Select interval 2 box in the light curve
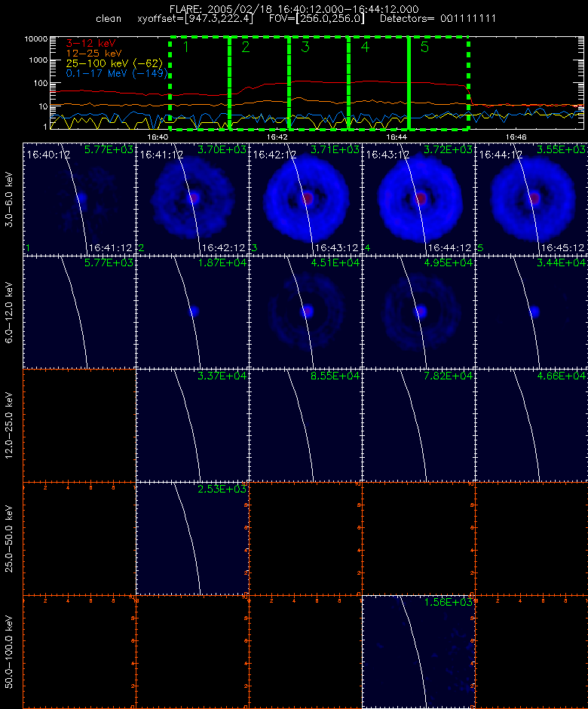Image resolution: width=588 pixels, height=709 pixels. pyautogui.click(x=259, y=84)
